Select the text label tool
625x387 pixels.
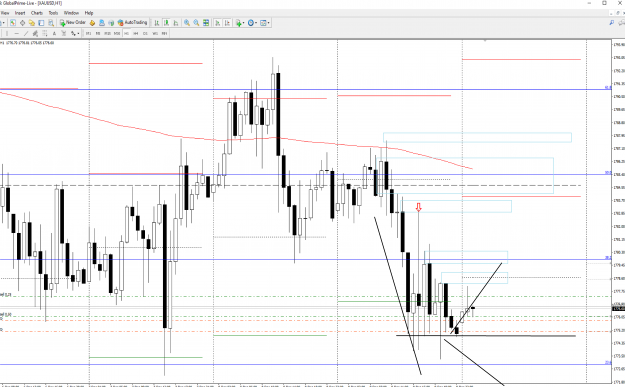63,33
